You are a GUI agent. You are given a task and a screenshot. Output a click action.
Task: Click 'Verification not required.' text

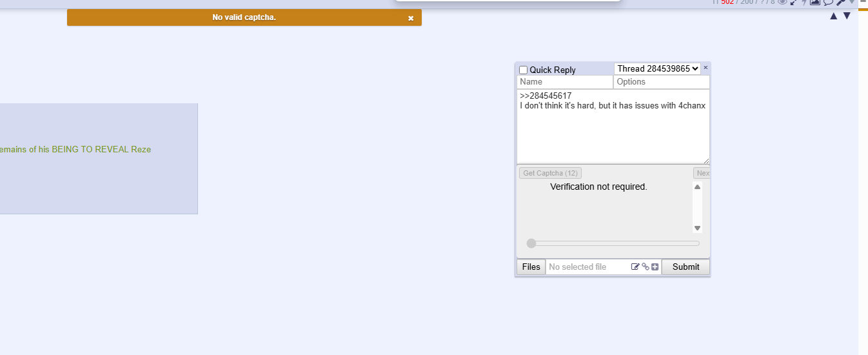(598, 187)
